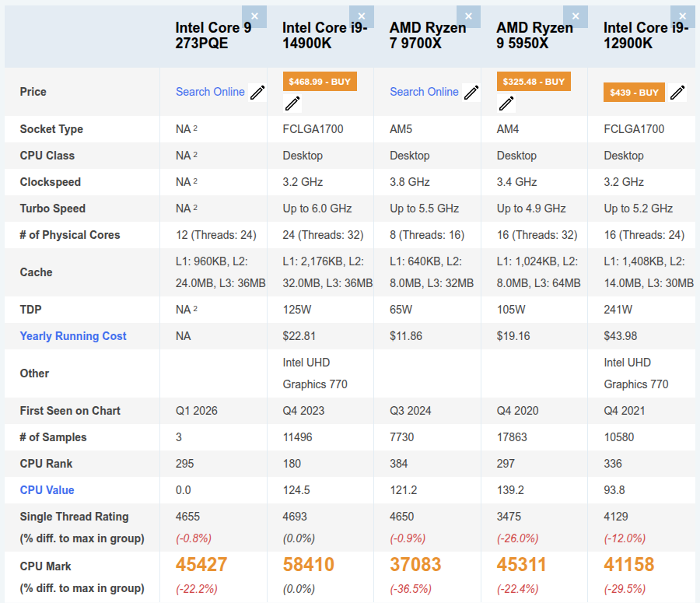Open the CPU Value link
Image resolution: width=700 pixels, height=603 pixels.
(47, 490)
